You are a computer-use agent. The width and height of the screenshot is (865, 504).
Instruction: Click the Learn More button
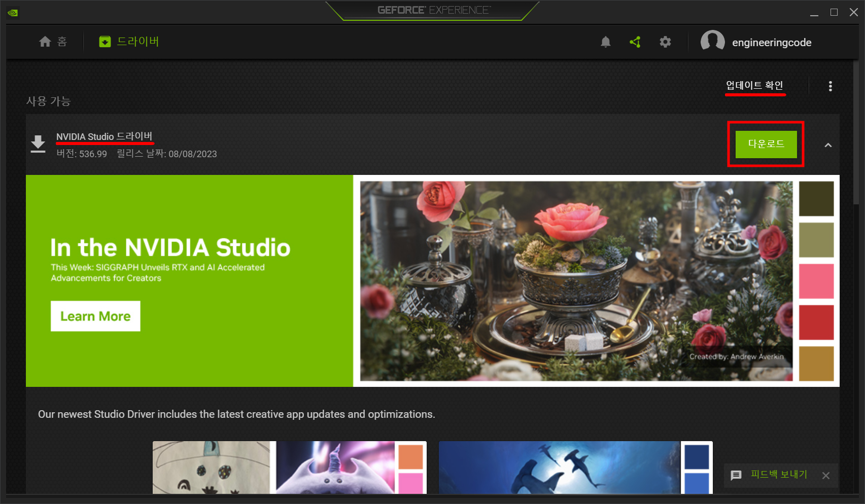click(95, 316)
